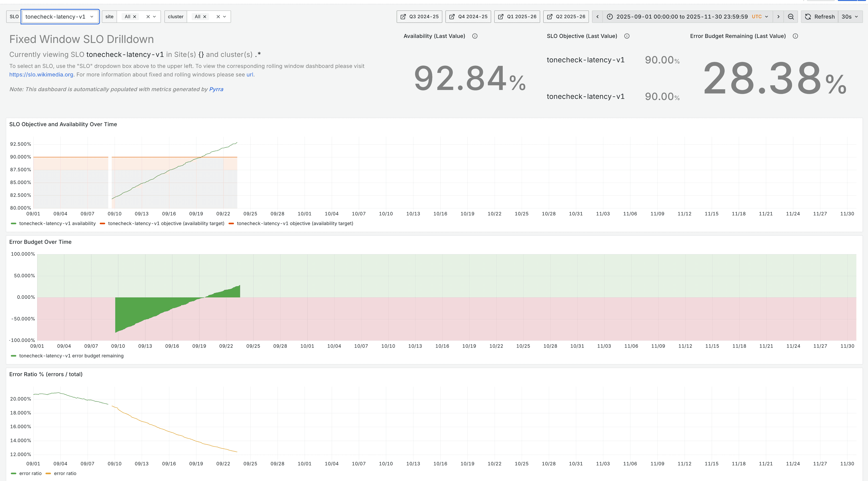
Task: Expand the site filter dropdown
Action: (155, 16)
